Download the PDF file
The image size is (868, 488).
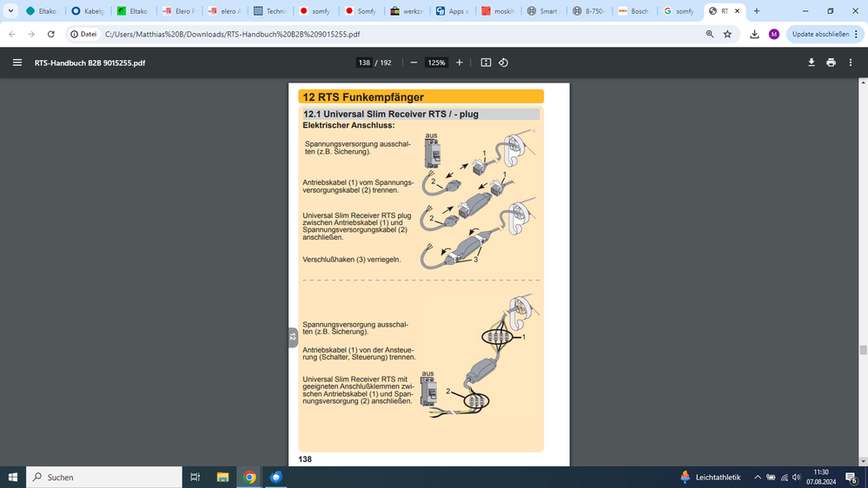(x=812, y=63)
